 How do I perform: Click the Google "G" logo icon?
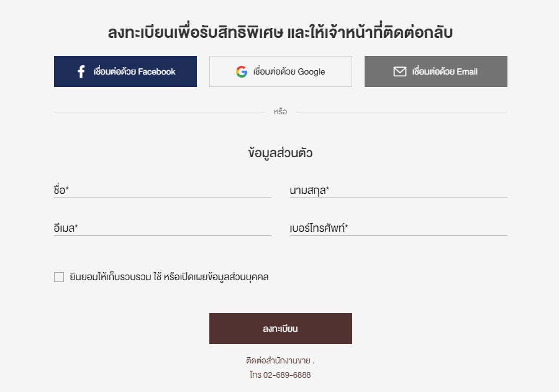point(242,71)
